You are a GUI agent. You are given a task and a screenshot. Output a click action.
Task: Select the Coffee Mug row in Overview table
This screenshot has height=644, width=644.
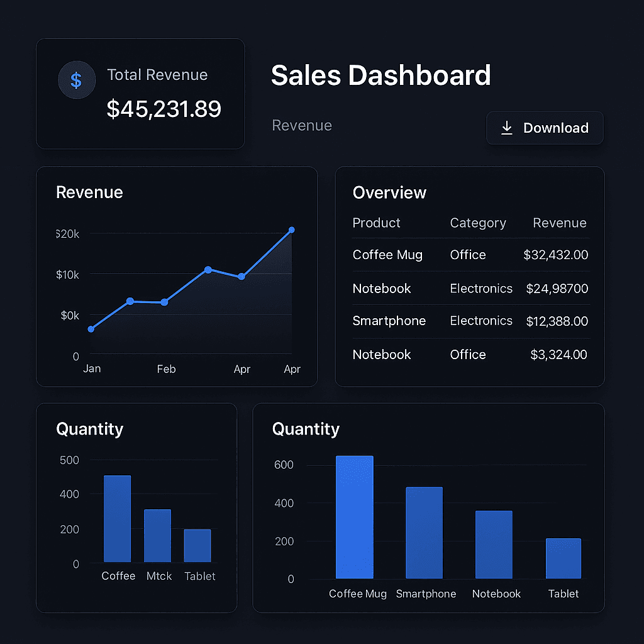click(387, 255)
